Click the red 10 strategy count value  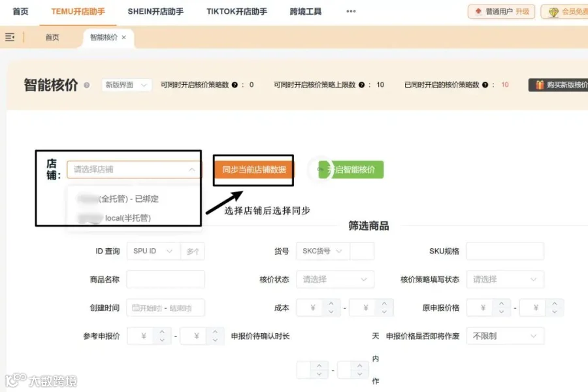point(505,85)
